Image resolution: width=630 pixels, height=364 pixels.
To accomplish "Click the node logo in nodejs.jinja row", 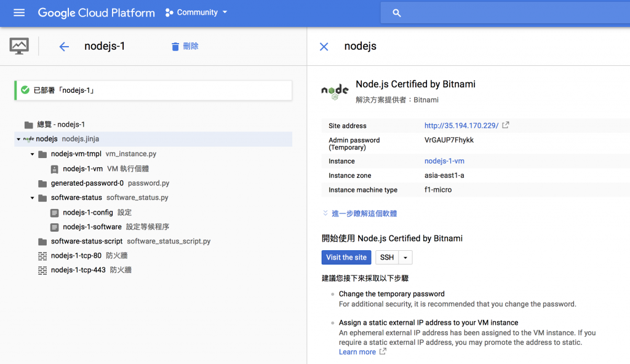I will 28,138.
